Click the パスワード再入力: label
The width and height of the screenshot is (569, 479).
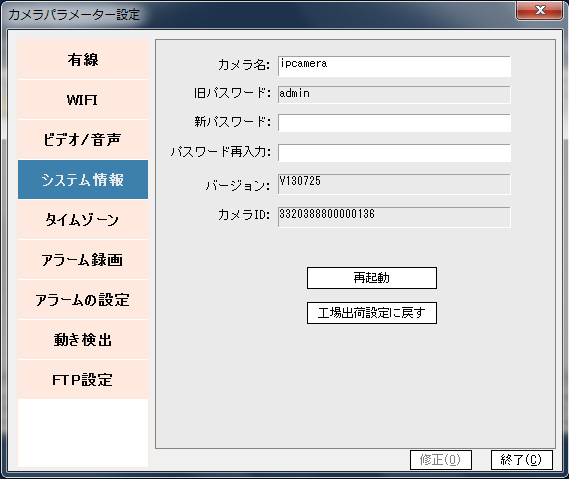point(221,151)
